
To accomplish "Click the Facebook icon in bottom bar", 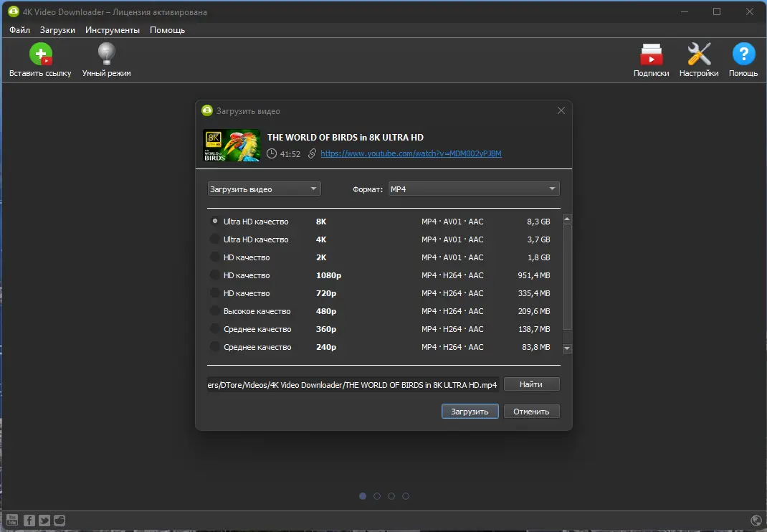I will tap(29, 521).
